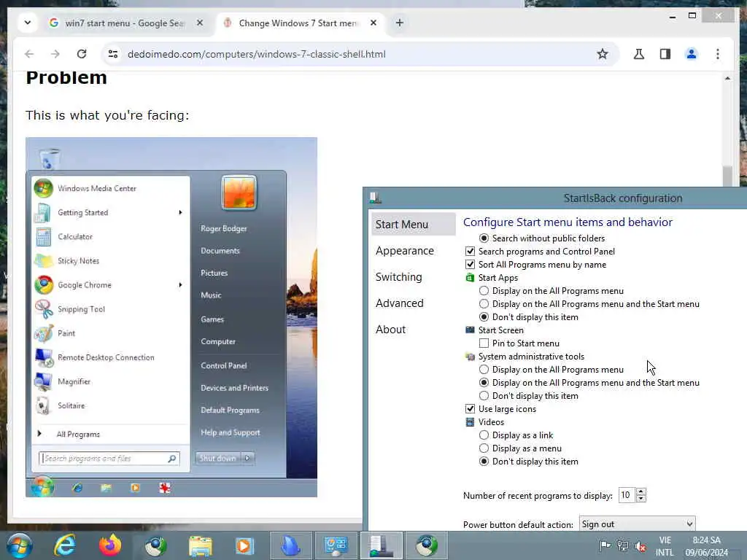Decrease number of recent programs spinner

click(641, 499)
